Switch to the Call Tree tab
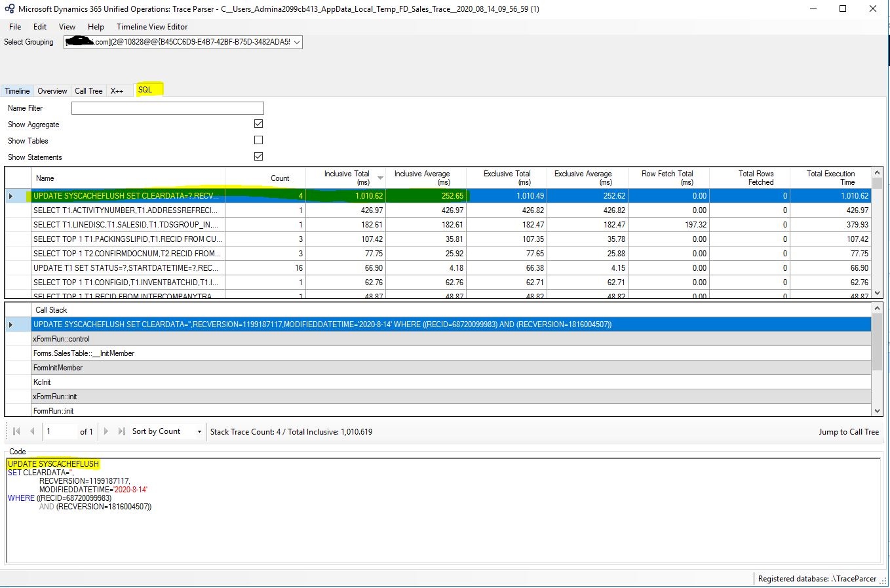This screenshot has height=588, width=890. pos(88,91)
